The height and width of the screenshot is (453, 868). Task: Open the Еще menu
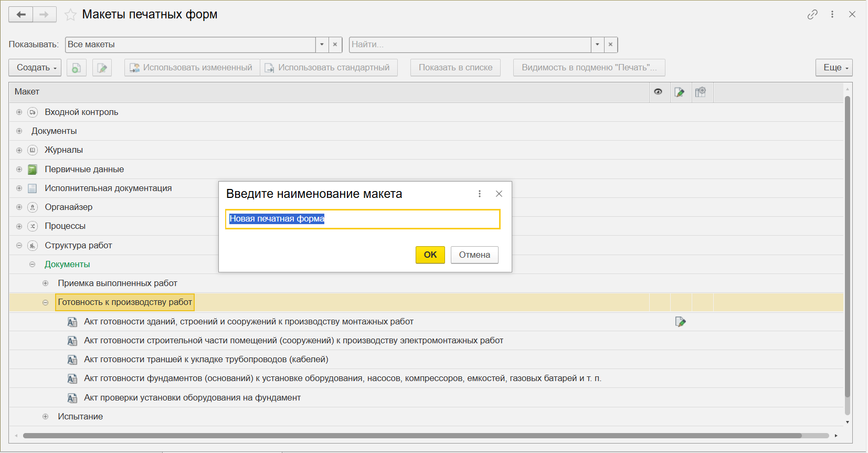click(834, 68)
